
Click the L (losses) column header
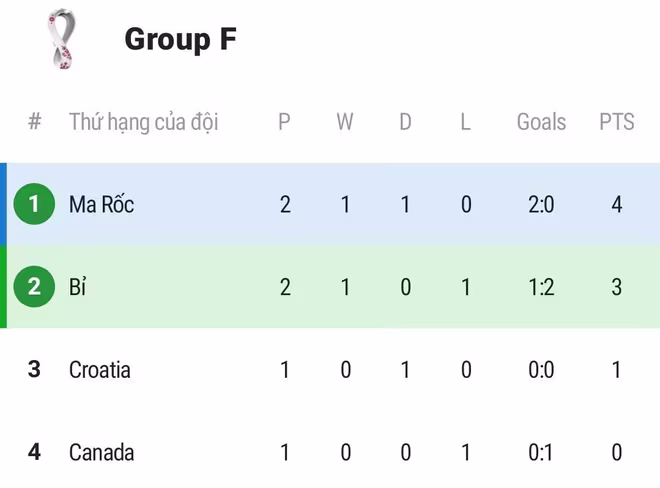coord(466,122)
